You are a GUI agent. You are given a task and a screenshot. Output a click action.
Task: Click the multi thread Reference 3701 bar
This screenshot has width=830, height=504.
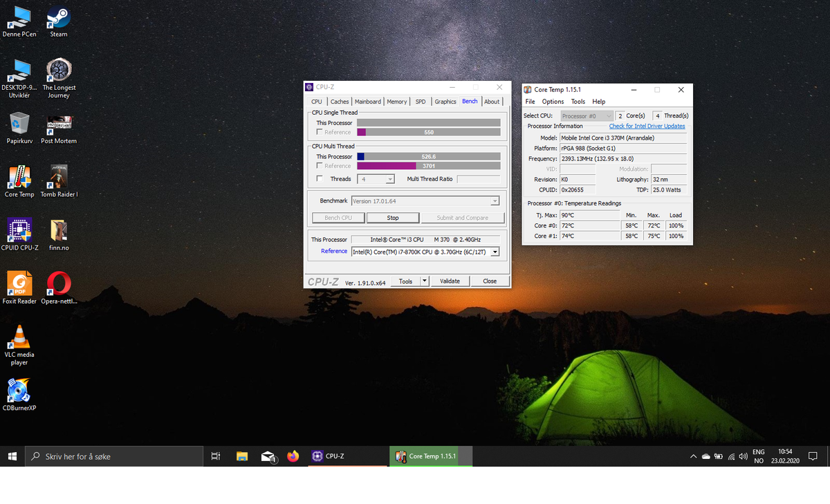[429, 166]
